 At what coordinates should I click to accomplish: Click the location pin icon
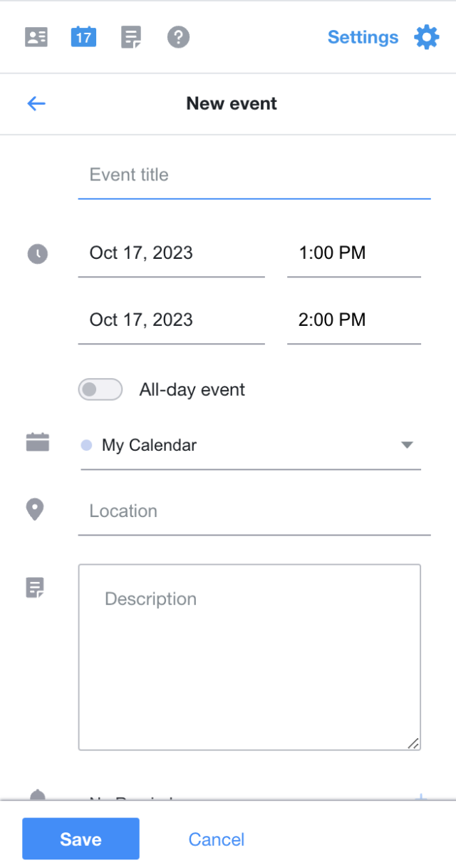click(36, 509)
